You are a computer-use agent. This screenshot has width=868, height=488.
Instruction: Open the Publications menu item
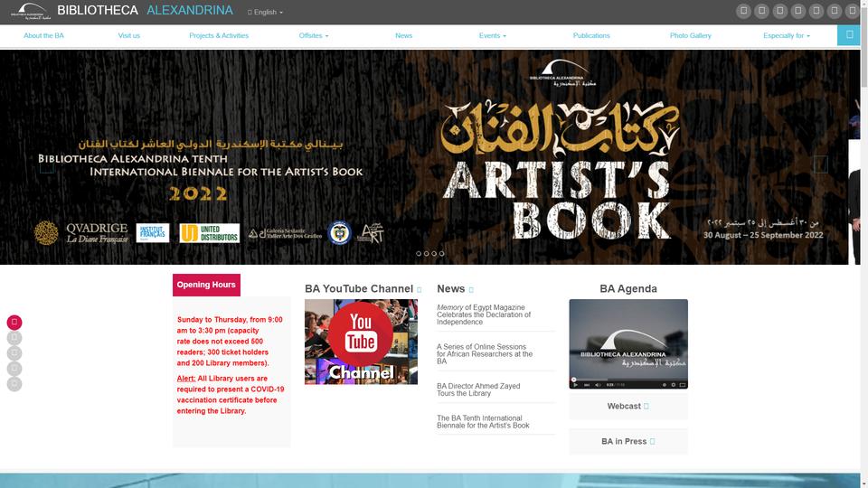[x=591, y=35]
